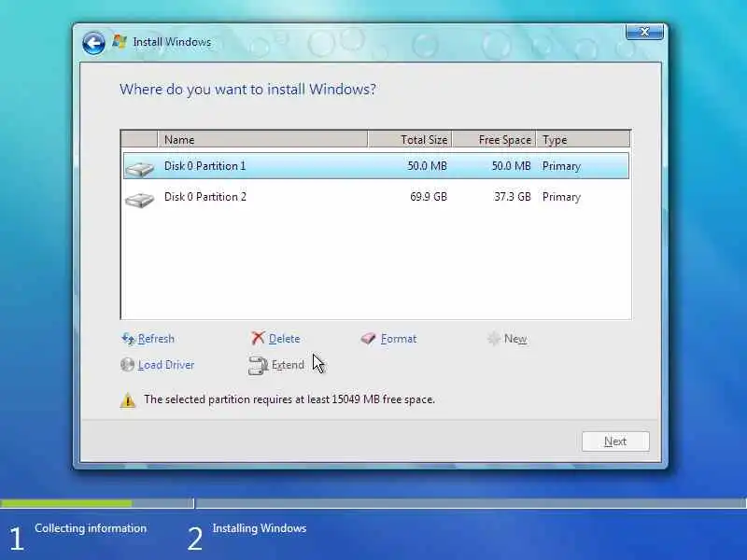Sort by the Type column header

pyautogui.click(x=583, y=139)
